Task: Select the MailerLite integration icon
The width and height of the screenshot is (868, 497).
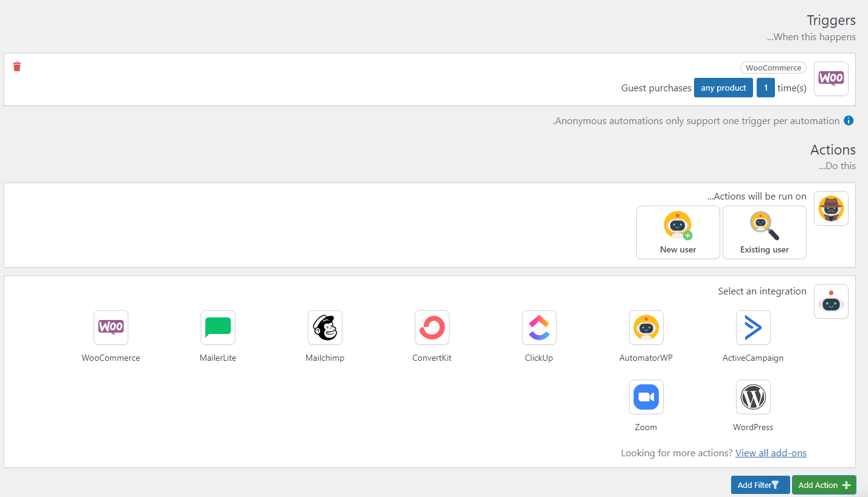Action: click(218, 328)
